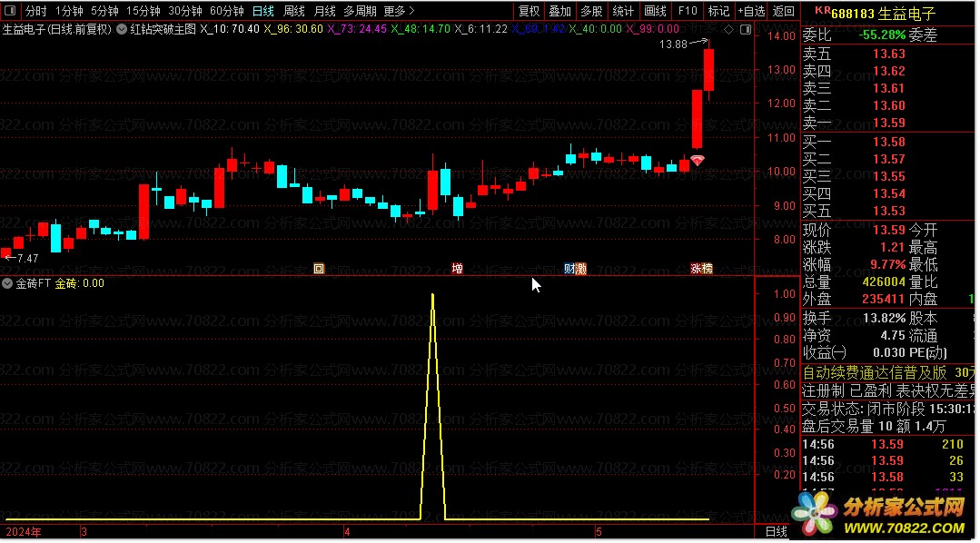The height and width of the screenshot is (543, 980).
Task: Open the 增 event marker
Action: [x=458, y=269]
